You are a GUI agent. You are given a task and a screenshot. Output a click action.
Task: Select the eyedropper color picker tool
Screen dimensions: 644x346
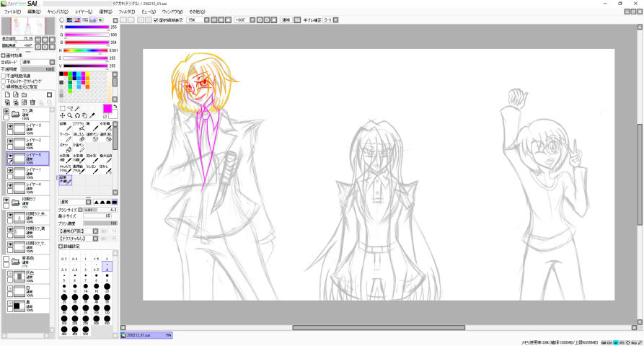click(x=92, y=116)
